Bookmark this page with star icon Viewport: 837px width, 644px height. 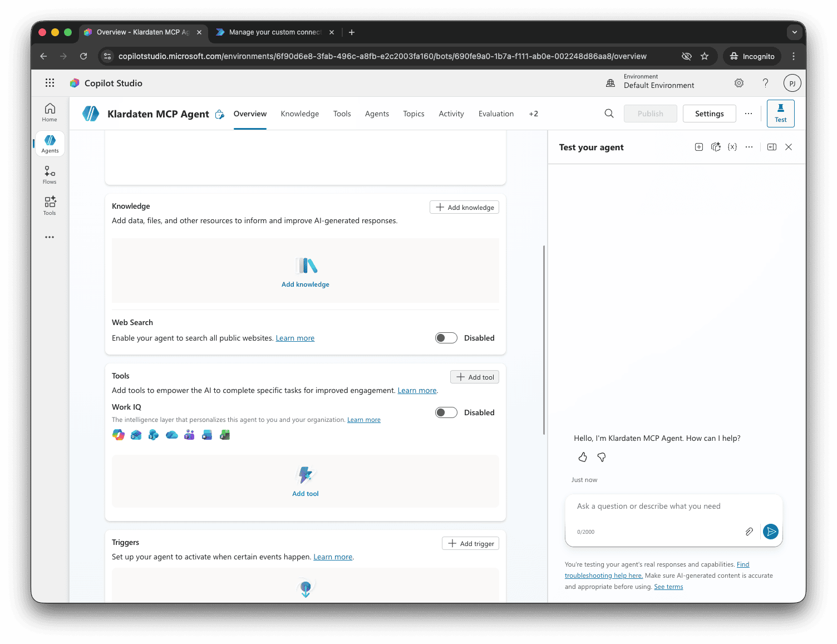pos(705,56)
